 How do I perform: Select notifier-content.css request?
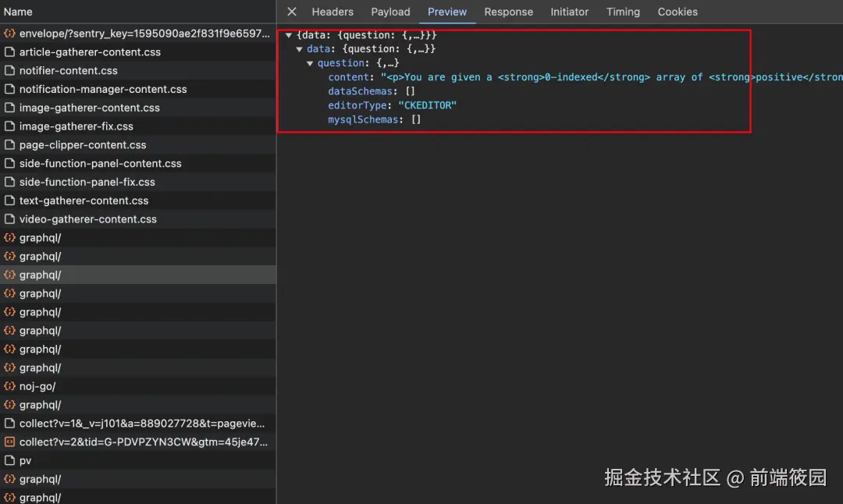pyautogui.click(x=138, y=70)
